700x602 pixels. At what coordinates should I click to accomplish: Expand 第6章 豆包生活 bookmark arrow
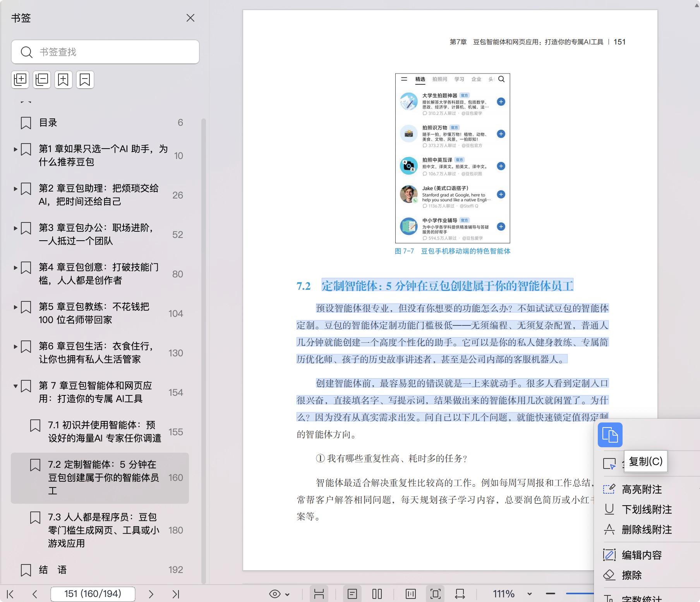point(15,347)
